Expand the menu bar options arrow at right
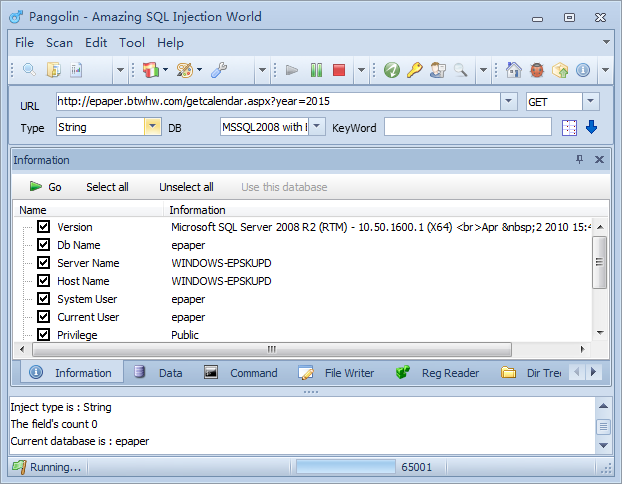 (606, 42)
